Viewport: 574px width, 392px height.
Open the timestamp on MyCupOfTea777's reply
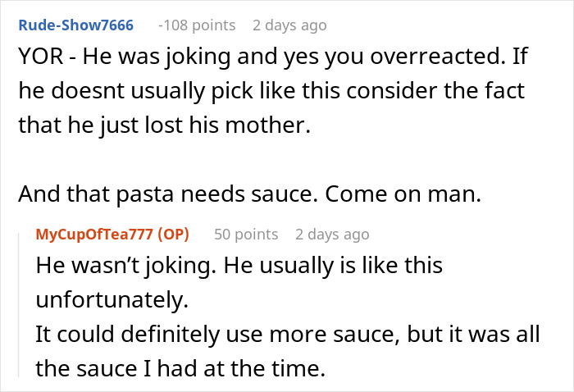pyautogui.click(x=332, y=234)
